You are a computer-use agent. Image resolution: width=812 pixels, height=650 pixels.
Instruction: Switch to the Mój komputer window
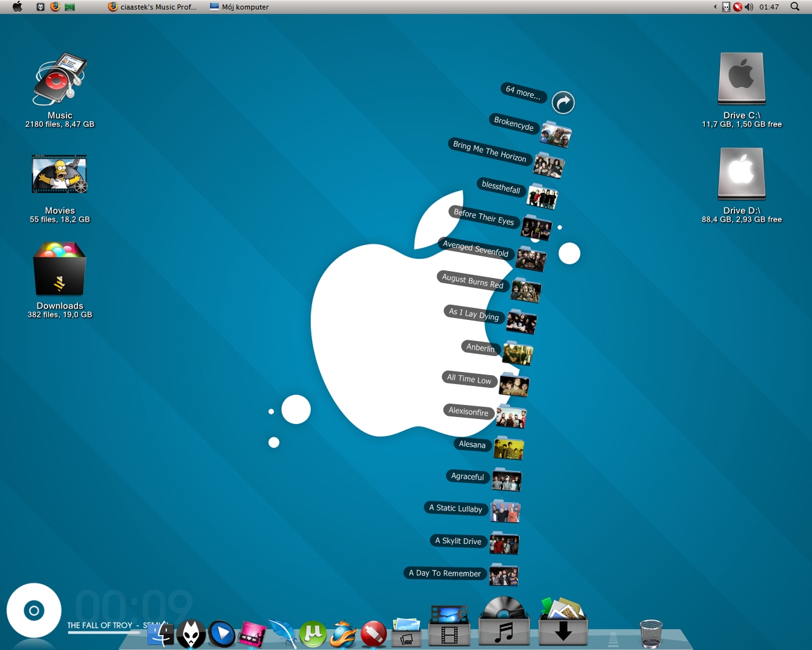click(239, 7)
